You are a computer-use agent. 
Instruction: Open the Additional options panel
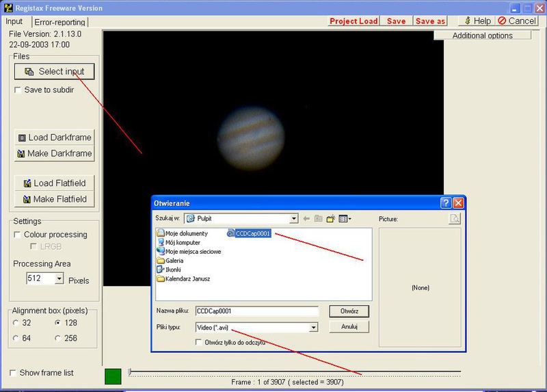482,36
